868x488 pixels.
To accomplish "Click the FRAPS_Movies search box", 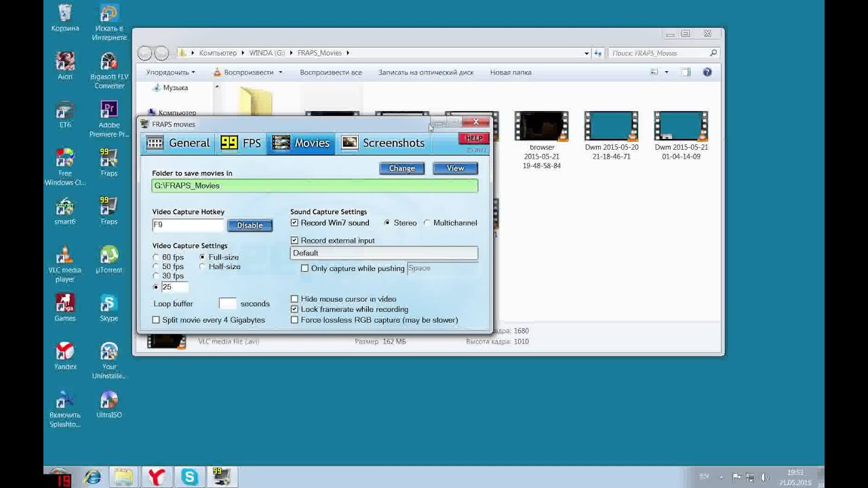I will (x=663, y=53).
